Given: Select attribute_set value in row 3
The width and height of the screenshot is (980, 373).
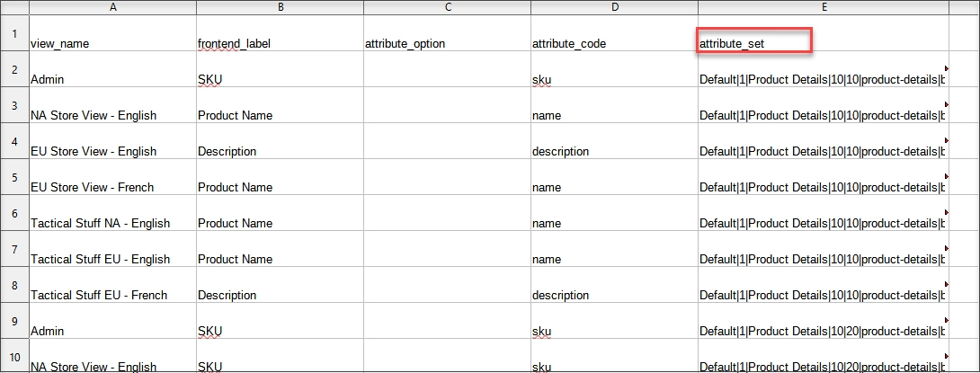Looking at the screenshot, I should [x=824, y=105].
